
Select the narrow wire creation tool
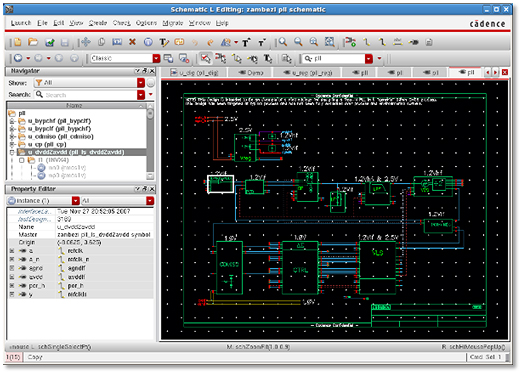click(x=367, y=42)
